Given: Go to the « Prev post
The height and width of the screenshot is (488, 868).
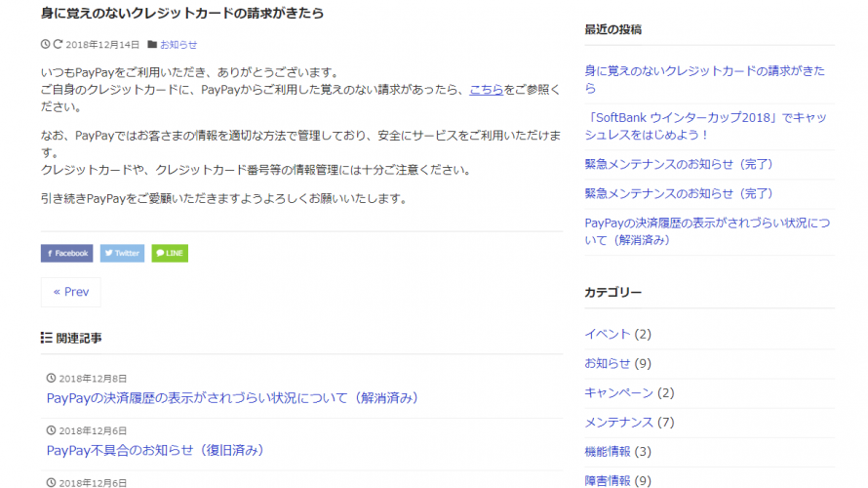Looking at the screenshot, I should [x=71, y=292].
